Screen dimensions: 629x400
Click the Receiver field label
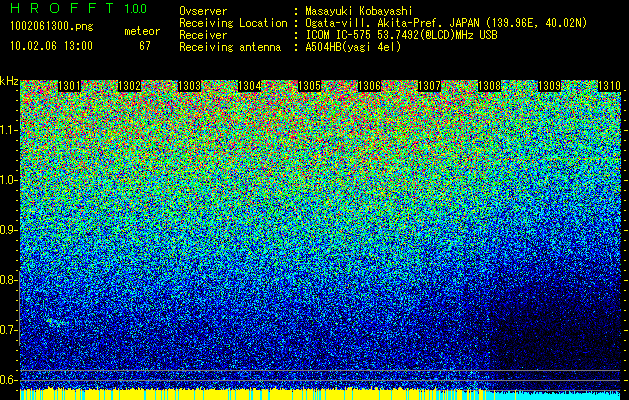pos(203,35)
